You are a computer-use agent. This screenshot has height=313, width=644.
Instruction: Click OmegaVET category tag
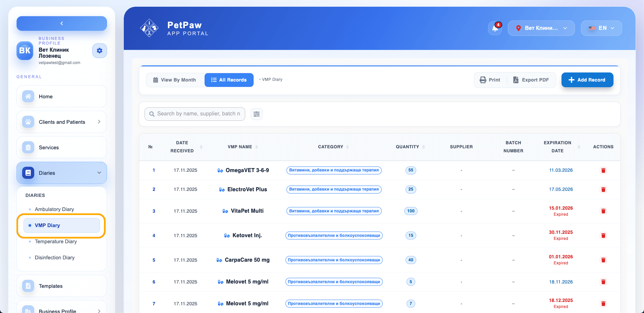334,170
